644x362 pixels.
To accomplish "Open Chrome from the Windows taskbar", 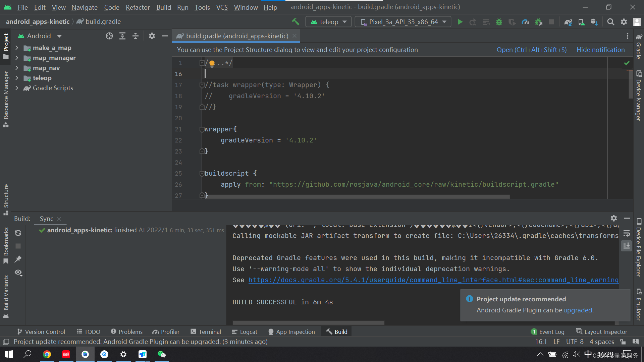I will pos(47,354).
